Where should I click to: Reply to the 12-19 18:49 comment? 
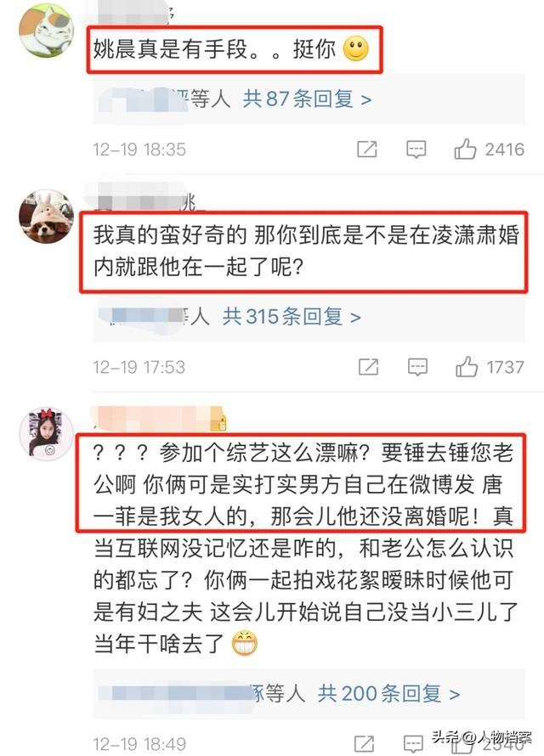[x=413, y=744]
